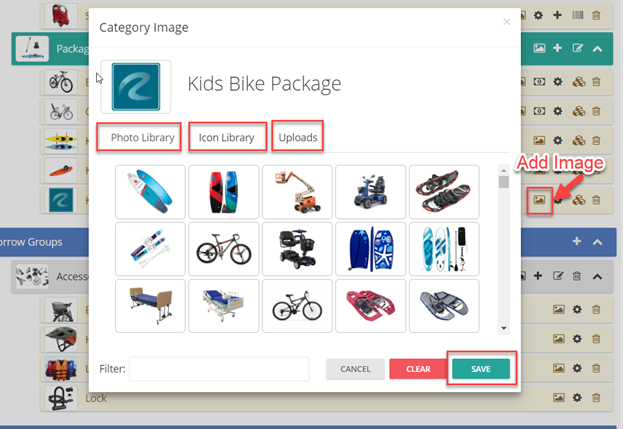The width and height of the screenshot is (624, 429).
Task: Cancel the Category Image dialog
Action: (355, 369)
